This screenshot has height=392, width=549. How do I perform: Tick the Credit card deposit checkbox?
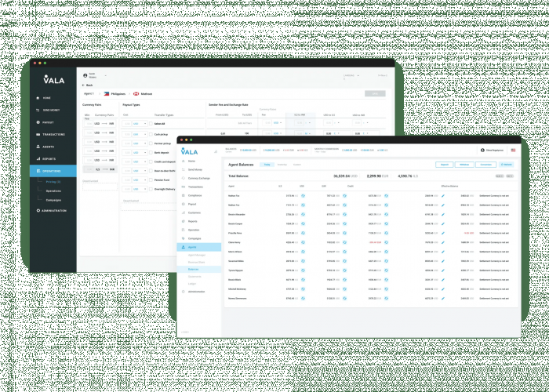point(151,162)
